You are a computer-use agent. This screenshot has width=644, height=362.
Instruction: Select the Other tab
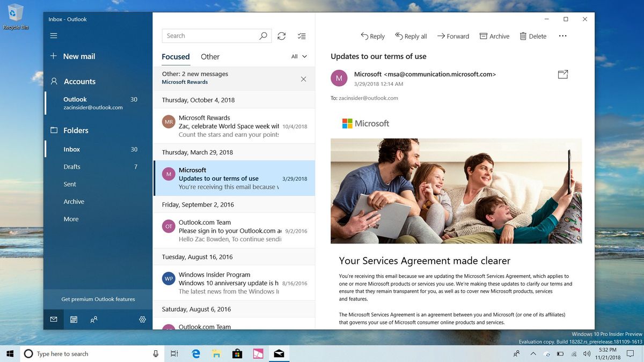(x=210, y=57)
